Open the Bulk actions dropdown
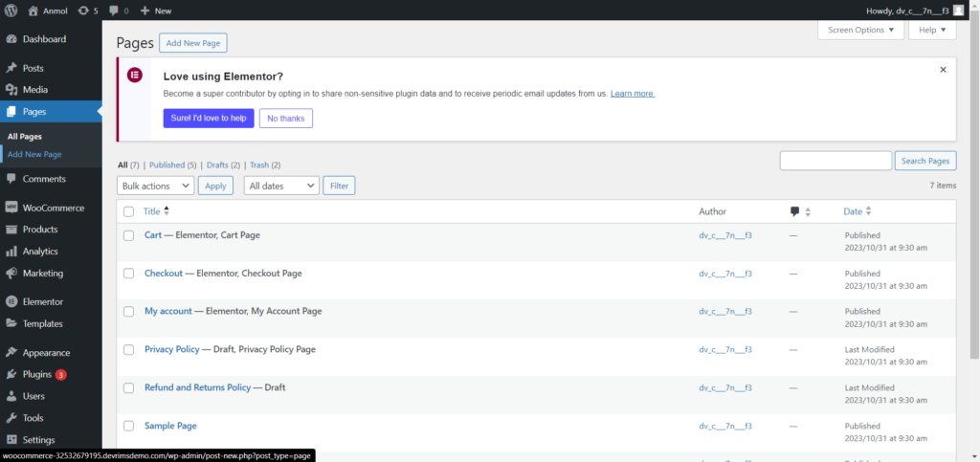Viewport: 980px width, 462px height. click(x=156, y=186)
